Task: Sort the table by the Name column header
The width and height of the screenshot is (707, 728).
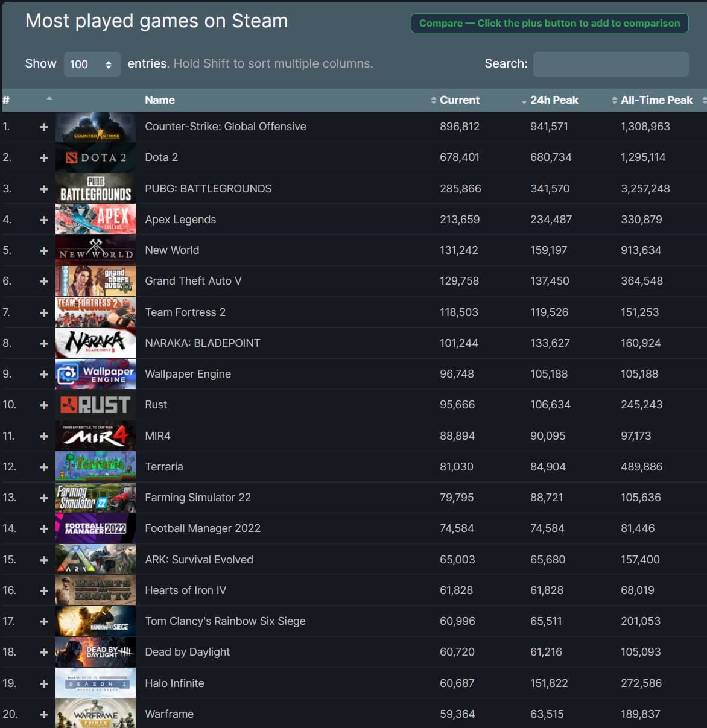Action: 159,100
